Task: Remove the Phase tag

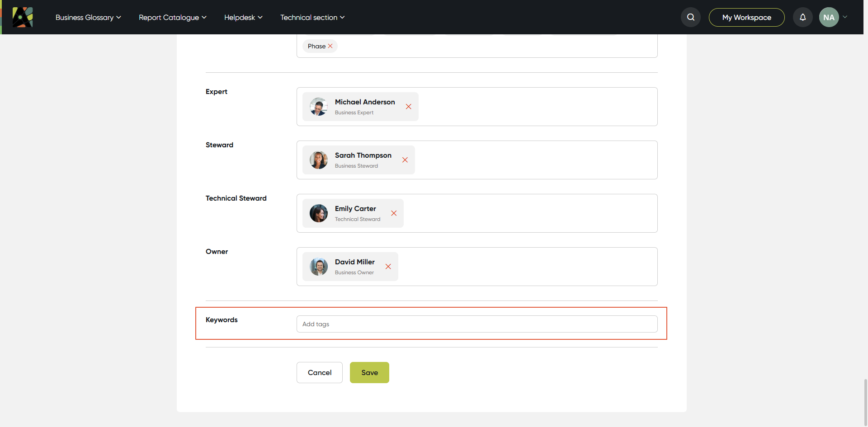Action: click(x=330, y=46)
